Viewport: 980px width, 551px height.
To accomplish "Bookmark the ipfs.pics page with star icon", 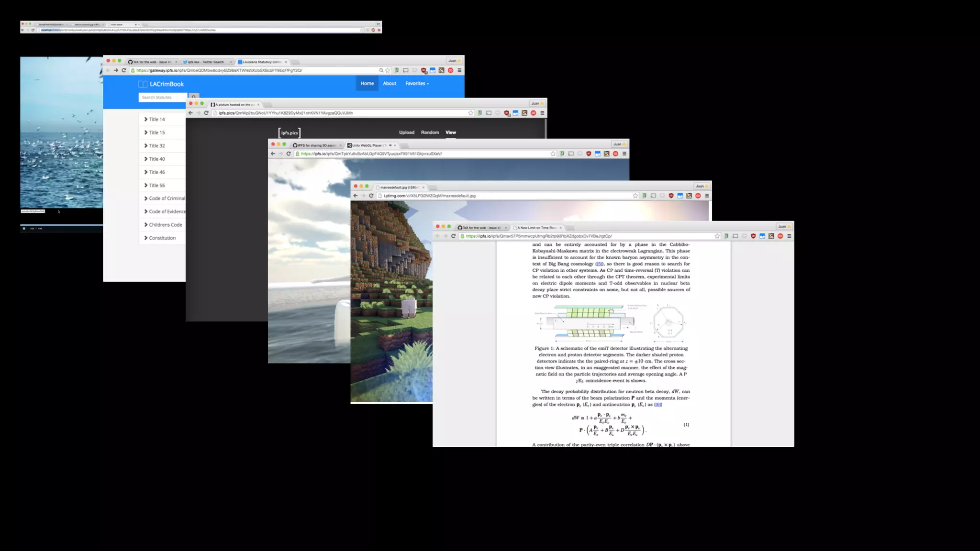I will 471,113.
